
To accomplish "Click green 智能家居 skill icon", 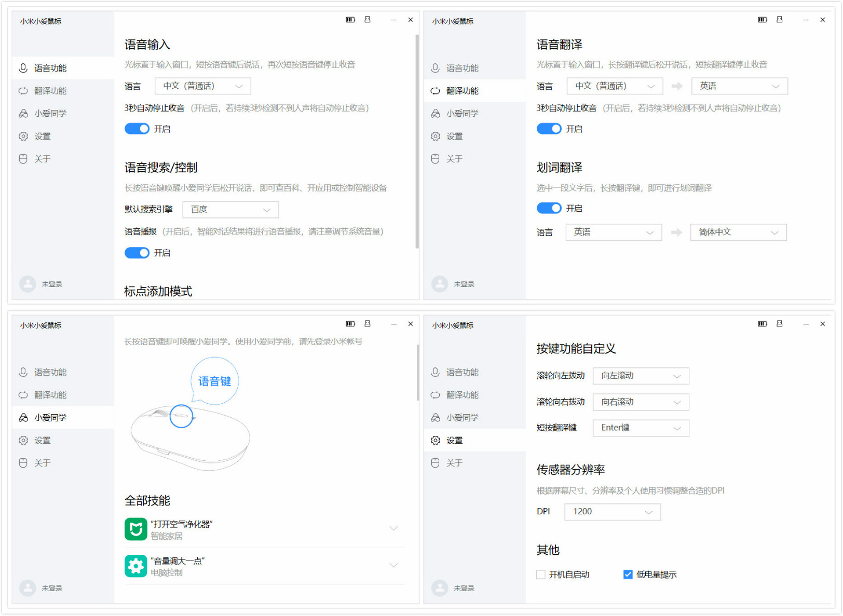I will tap(136, 529).
